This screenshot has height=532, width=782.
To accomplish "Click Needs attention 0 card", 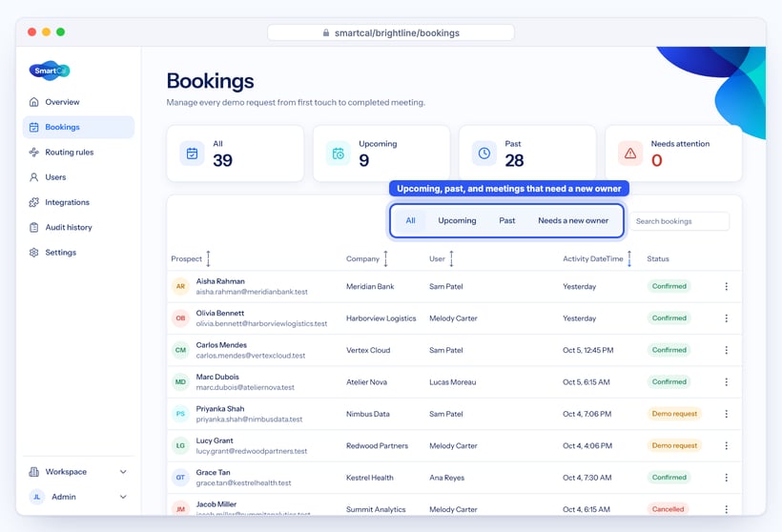I will [673, 153].
